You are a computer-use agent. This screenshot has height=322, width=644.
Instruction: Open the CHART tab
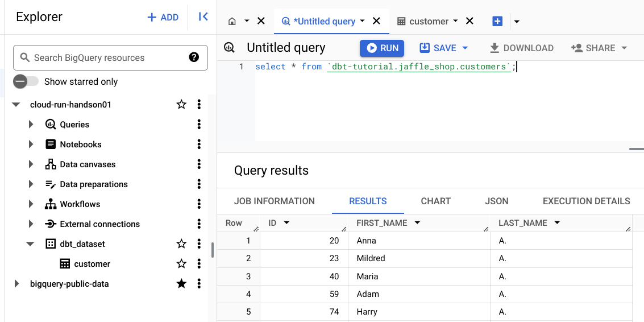coord(436,201)
